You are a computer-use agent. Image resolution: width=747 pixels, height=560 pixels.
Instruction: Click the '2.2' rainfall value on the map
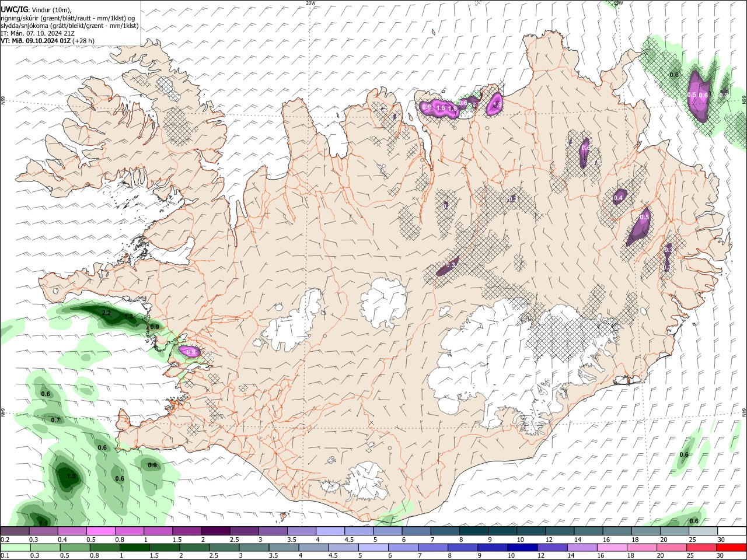[106, 313]
